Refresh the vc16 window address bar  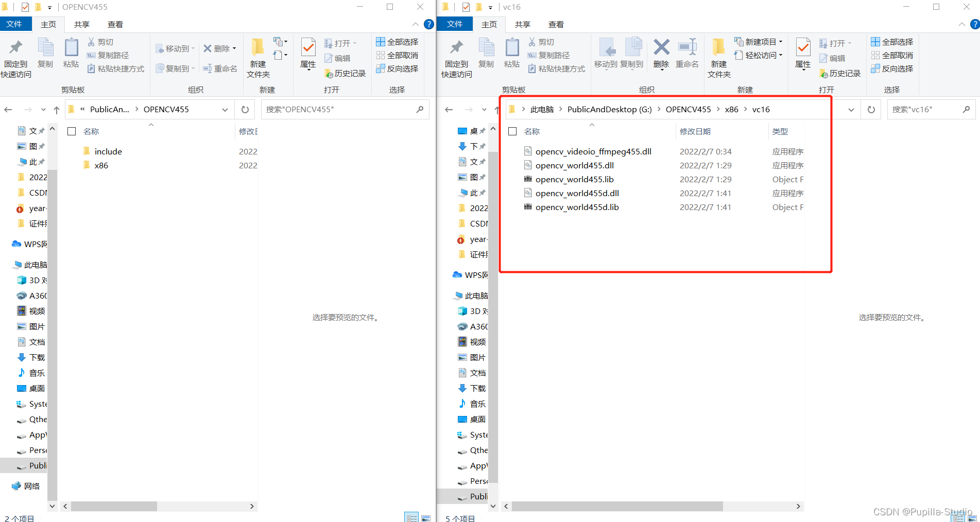click(871, 109)
